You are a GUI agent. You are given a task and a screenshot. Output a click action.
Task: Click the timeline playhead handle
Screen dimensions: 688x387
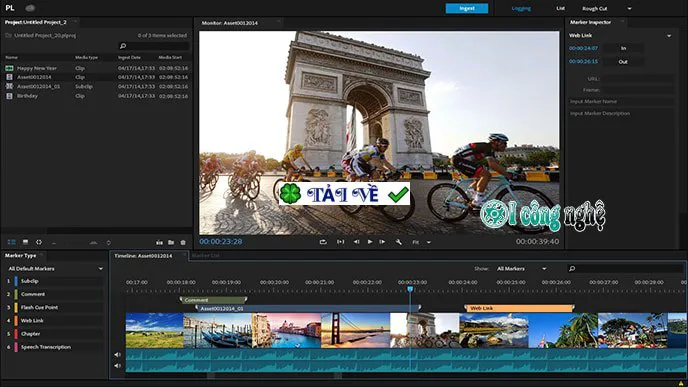tap(410, 289)
